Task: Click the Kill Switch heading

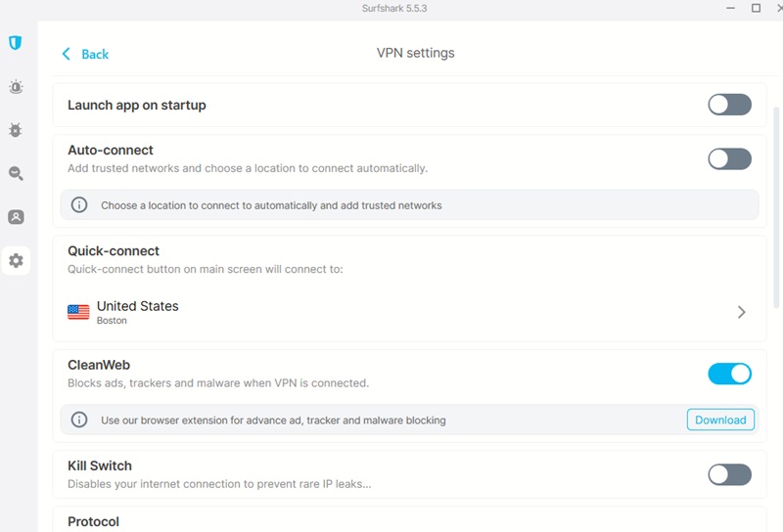Action: point(100,466)
